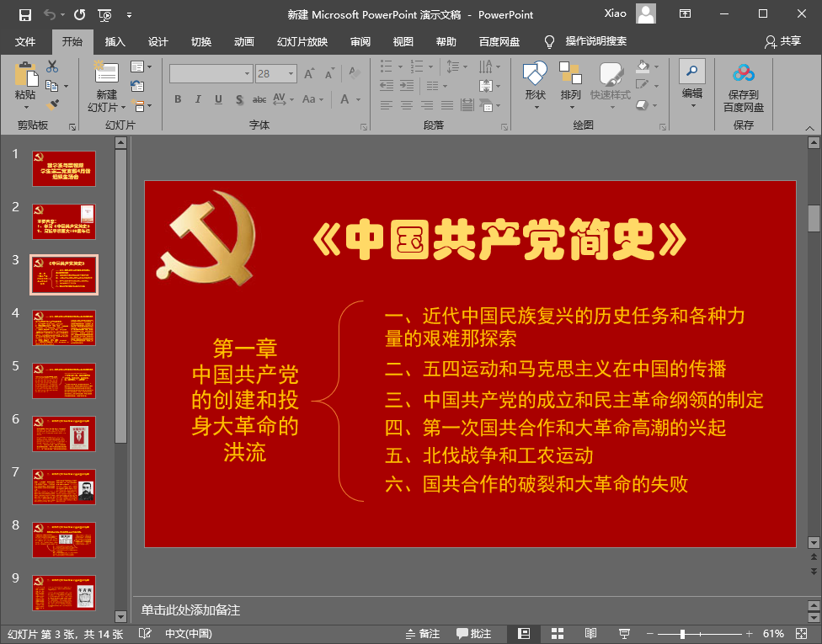Open reading view from status bar
Image resolution: width=822 pixels, height=644 pixels.
(590, 633)
